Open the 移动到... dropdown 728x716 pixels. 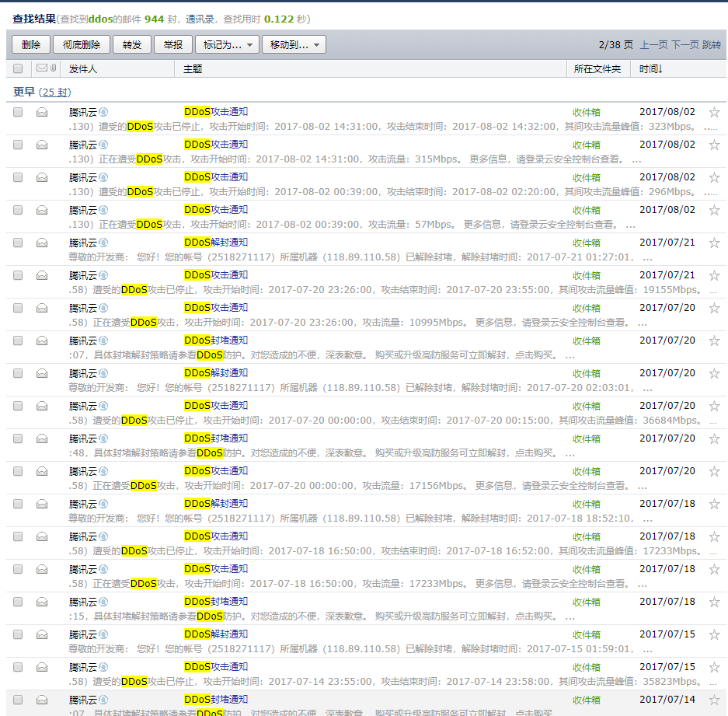coord(294,45)
